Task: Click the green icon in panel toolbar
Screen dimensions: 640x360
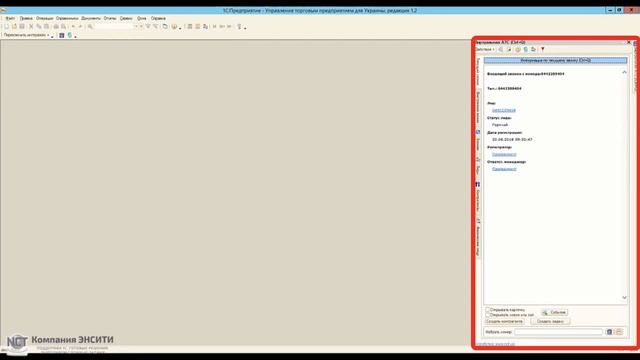Action: 526,49
